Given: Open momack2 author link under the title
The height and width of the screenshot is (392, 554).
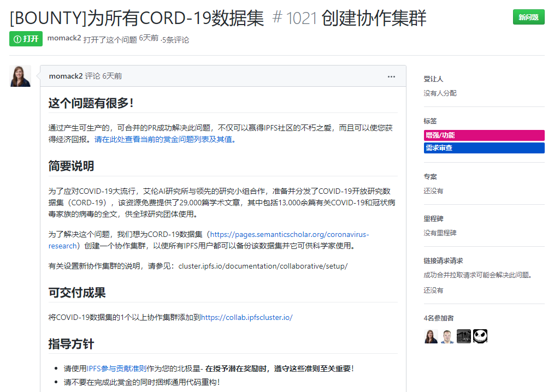Looking at the screenshot, I should tap(64, 38).
